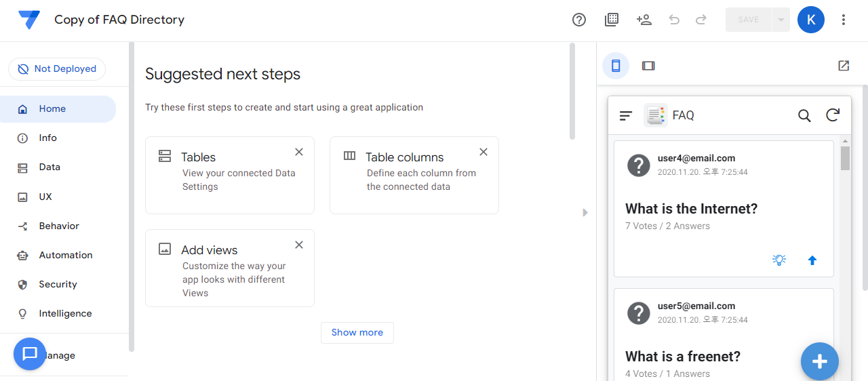This screenshot has width=868, height=381.
Task: Dismiss the Add views suggestion card
Action: click(299, 245)
